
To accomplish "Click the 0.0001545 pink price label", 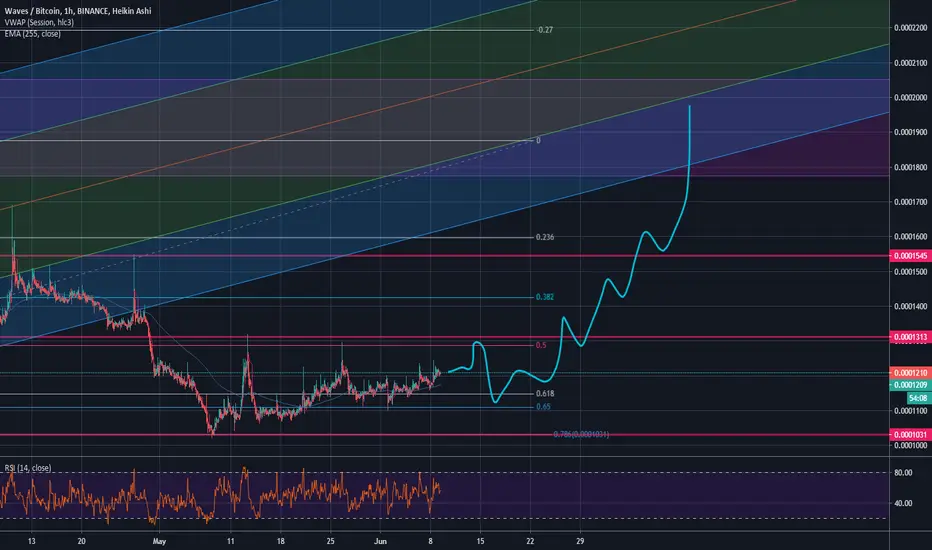I will pyautogui.click(x=910, y=256).
